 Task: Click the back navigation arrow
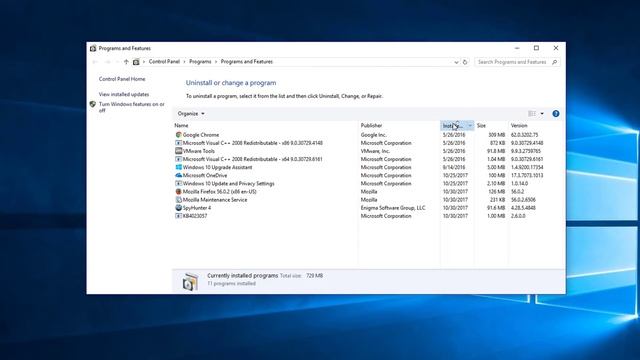coord(95,62)
